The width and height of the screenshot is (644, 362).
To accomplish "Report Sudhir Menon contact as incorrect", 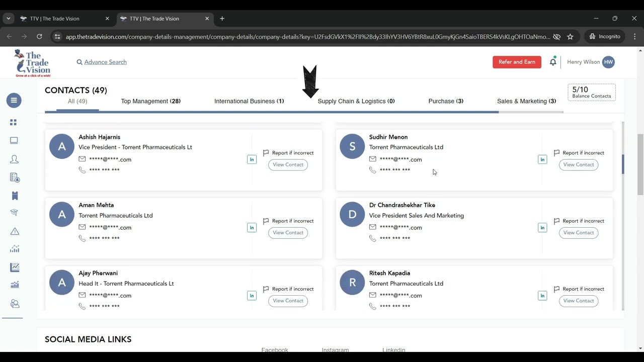I will [579, 153].
